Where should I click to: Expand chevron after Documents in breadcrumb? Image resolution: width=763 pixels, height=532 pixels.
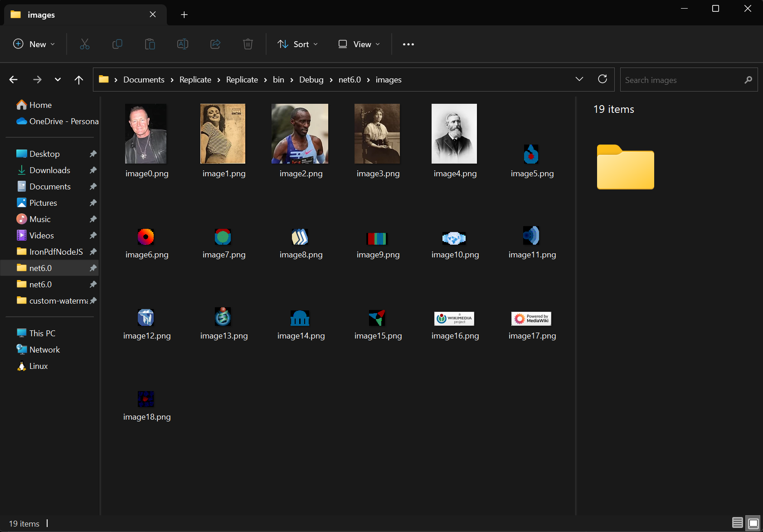(x=172, y=80)
